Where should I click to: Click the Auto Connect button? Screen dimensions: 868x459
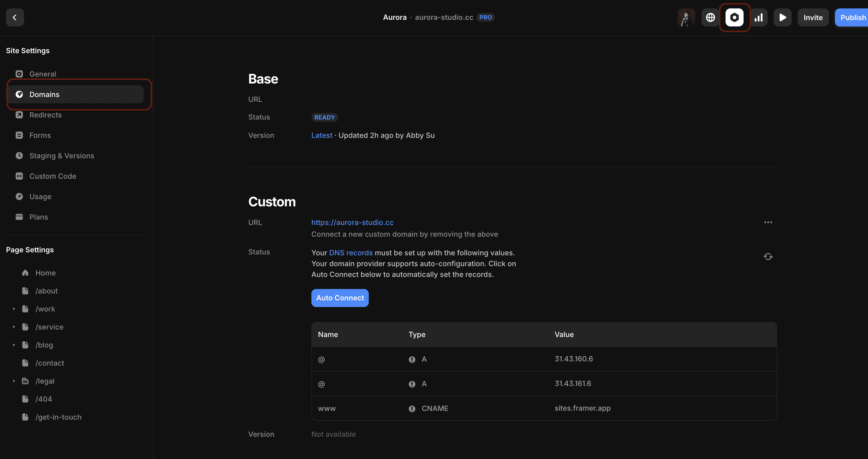[x=340, y=298]
